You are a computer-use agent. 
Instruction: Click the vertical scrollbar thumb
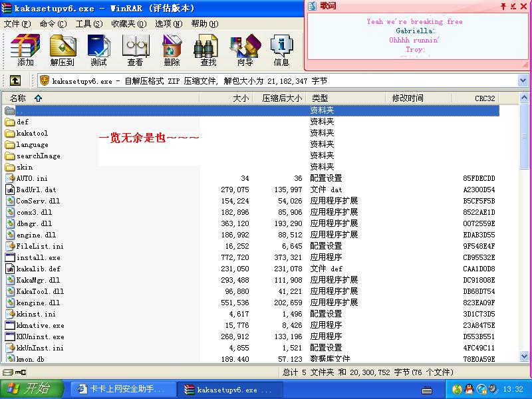[524, 136]
